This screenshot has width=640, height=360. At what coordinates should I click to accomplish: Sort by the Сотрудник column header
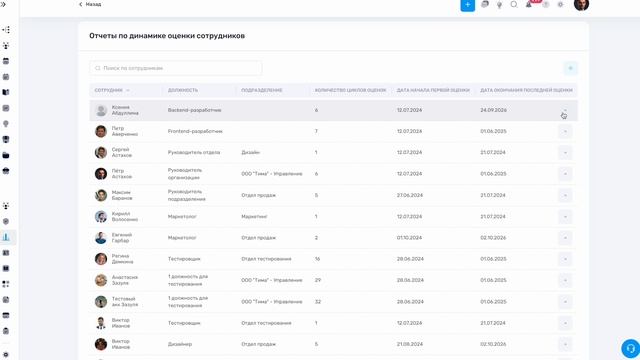[109, 90]
